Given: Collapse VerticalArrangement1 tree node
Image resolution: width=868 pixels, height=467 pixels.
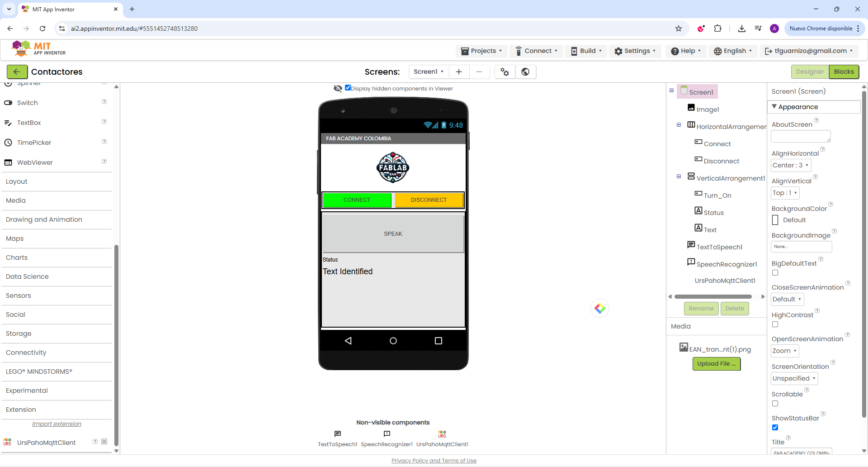Looking at the screenshot, I should (x=679, y=176).
